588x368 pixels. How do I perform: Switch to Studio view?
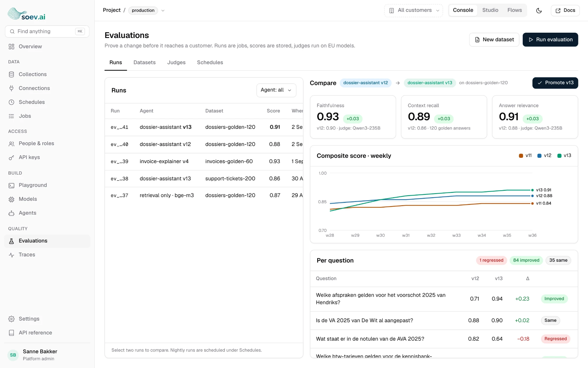(x=490, y=10)
